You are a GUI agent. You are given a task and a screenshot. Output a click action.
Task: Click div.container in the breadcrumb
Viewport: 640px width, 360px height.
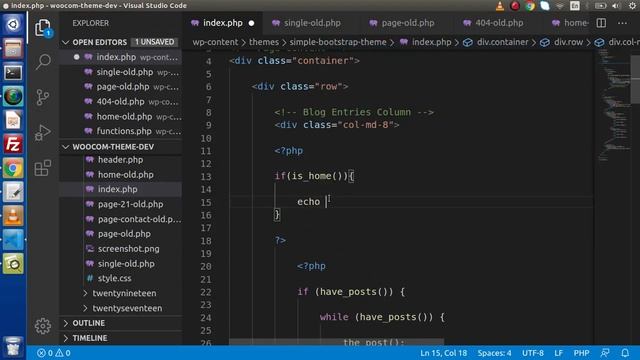(502, 42)
